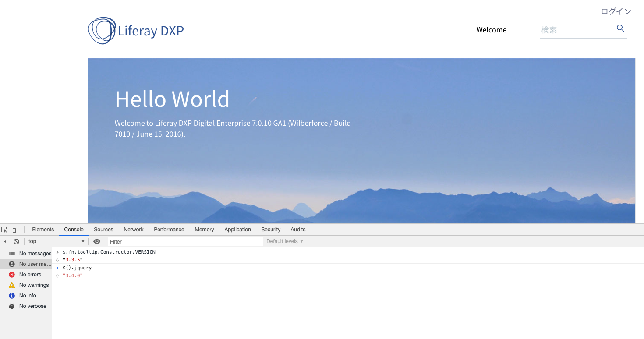644x339 pixels.
Task: Click the Hello World heading
Action: tap(172, 99)
